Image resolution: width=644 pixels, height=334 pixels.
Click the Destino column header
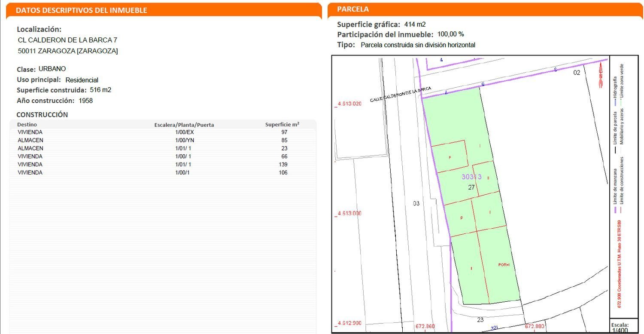click(27, 125)
